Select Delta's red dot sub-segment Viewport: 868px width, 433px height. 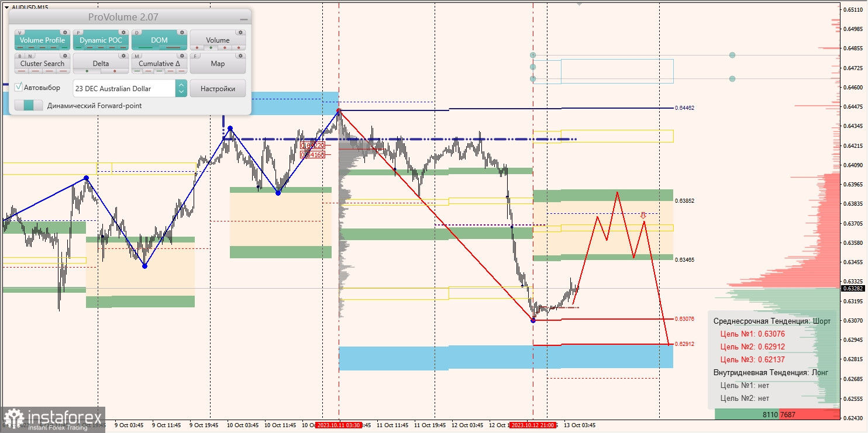click(115, 71)
